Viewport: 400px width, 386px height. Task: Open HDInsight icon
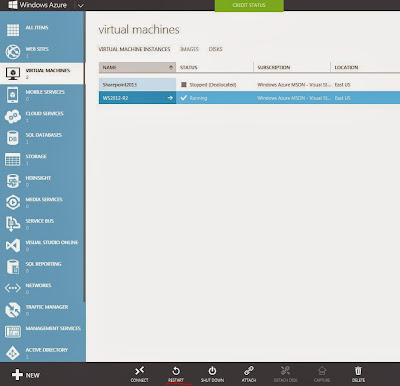(13, 181)
